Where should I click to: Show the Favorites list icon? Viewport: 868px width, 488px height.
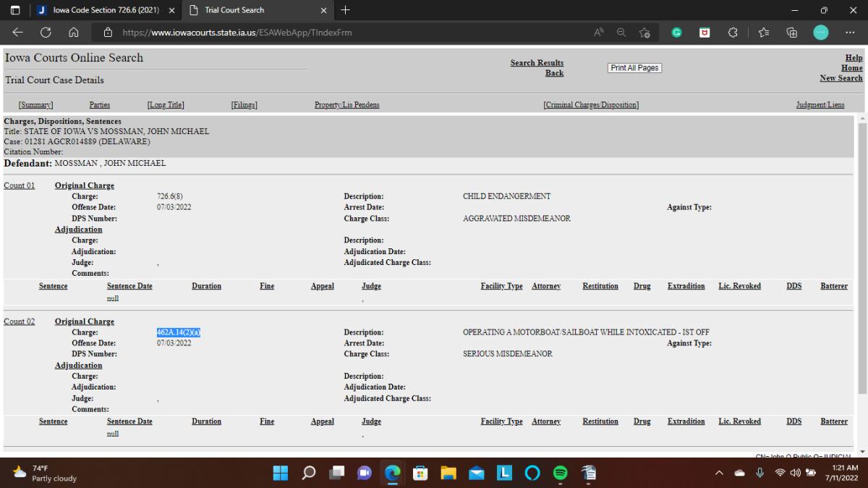click(x=763, y=33)
